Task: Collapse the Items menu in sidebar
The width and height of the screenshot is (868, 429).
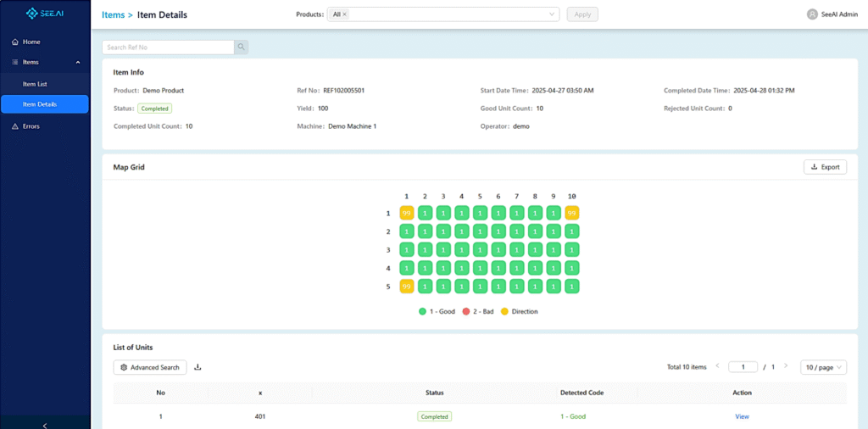Action: (x=44, y=62)
